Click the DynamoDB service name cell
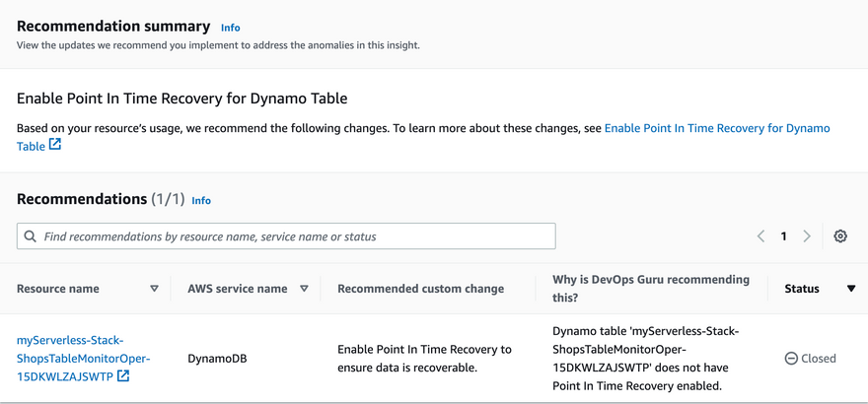 tap(217, 359)
